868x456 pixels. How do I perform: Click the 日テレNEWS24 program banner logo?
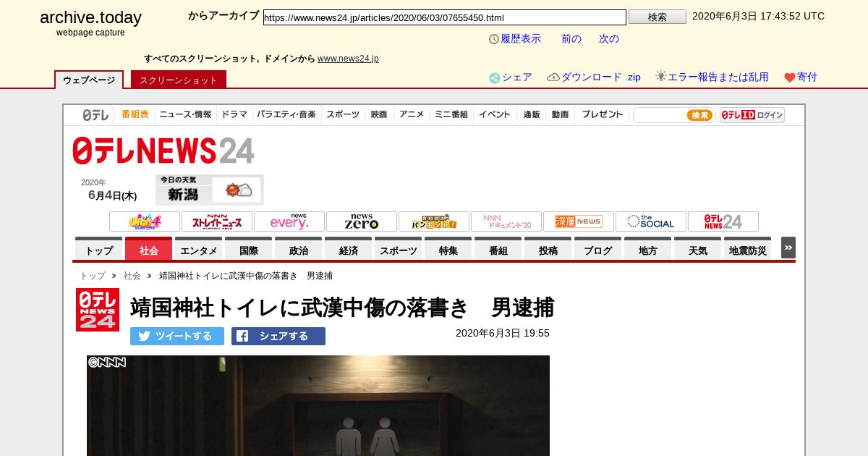click(x=723, y=221)
